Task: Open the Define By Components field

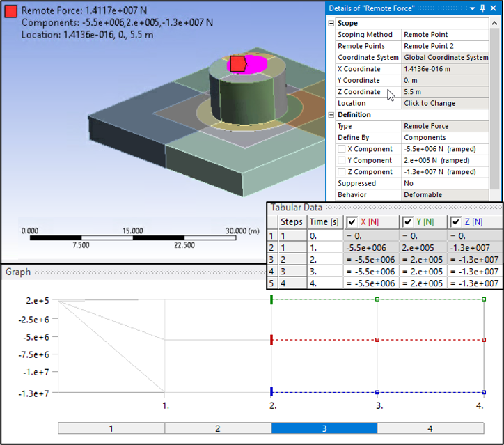Action: [x=446, y=138]
